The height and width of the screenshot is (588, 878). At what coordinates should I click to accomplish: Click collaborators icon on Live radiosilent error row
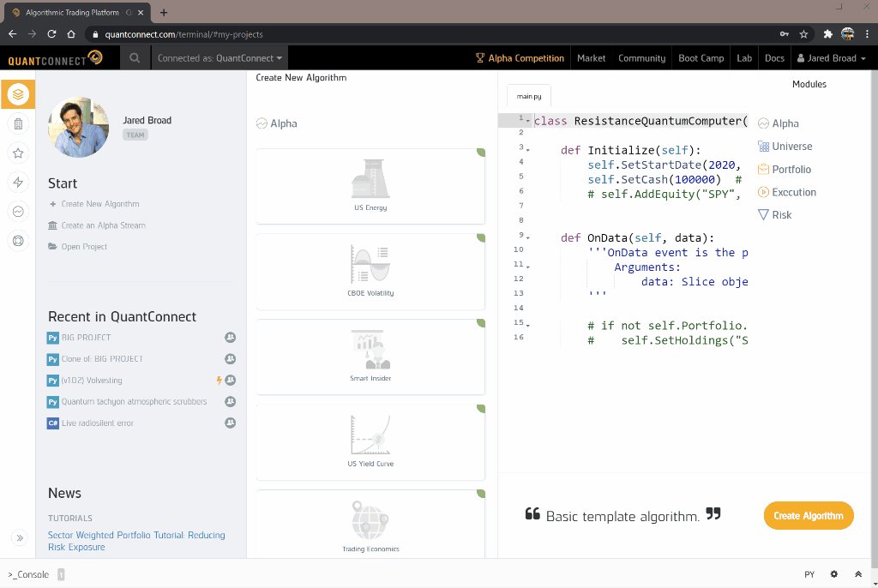pyautogui.click(x=230, y=423)
